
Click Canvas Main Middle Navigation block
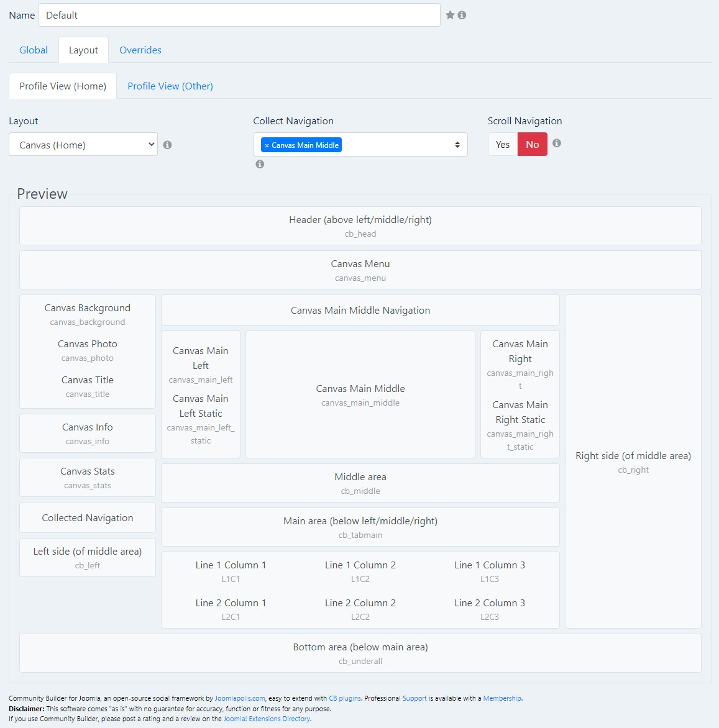pyautogui.click(x=360, y=310)
